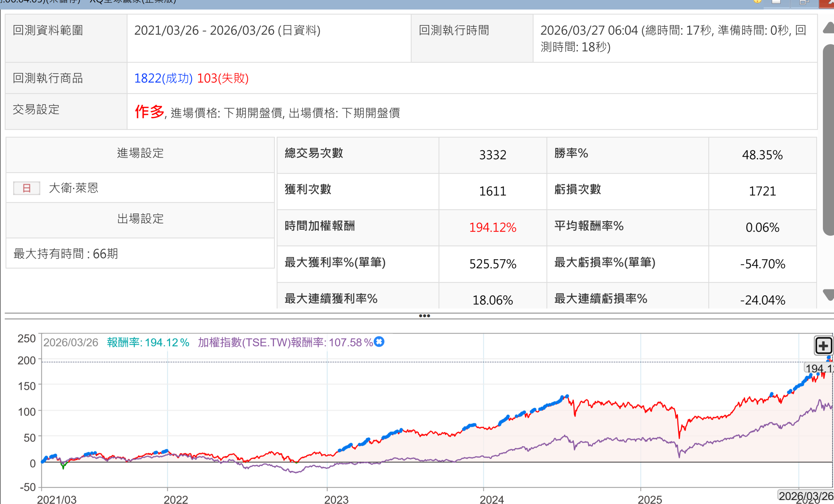Click the red 194.12% 時間加權報酬 value
Image resolution: width=834 pixels, height=504 pixels.
[493, 227]
